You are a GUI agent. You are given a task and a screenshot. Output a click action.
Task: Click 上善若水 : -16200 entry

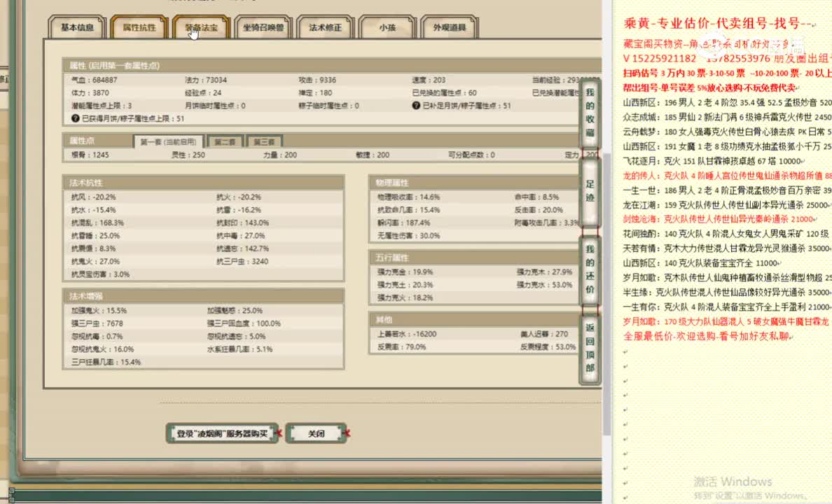tap(407, 334)
